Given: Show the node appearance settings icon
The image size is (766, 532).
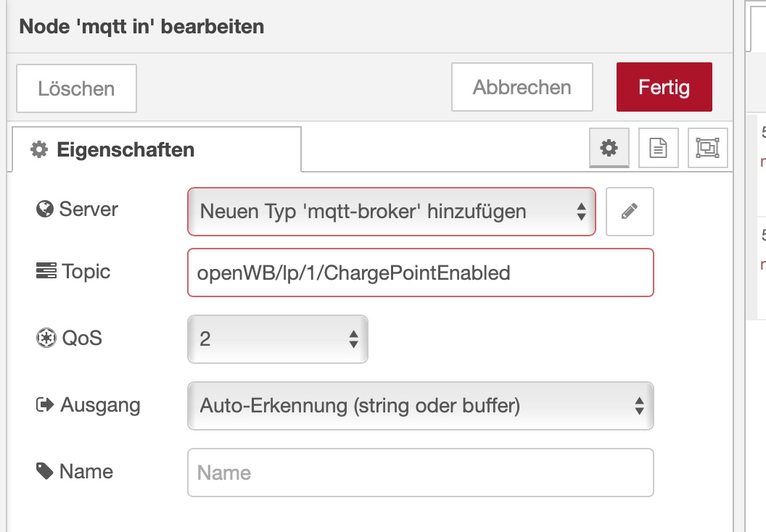Looking at the screenshot, I should pyautogui.click(x=707, y=148).
